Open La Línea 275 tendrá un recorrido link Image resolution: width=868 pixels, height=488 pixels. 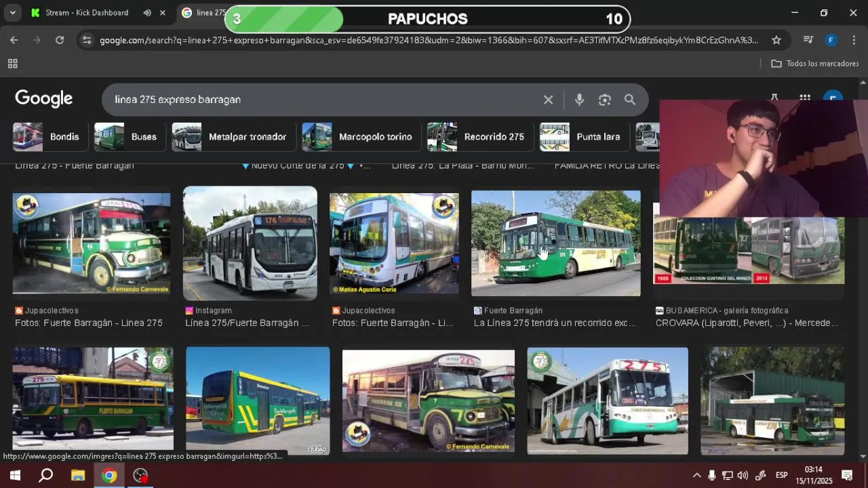click(x=555, y=323)
